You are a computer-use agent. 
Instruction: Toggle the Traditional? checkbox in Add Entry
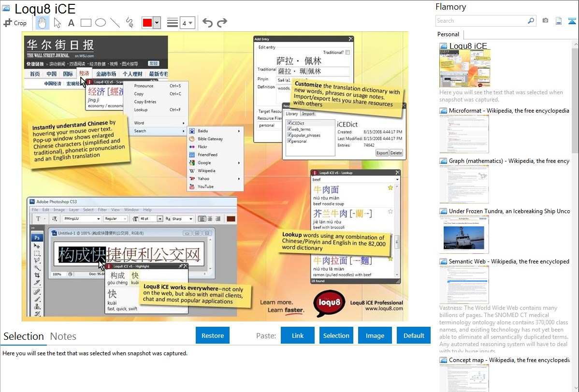tap(347, 52)
